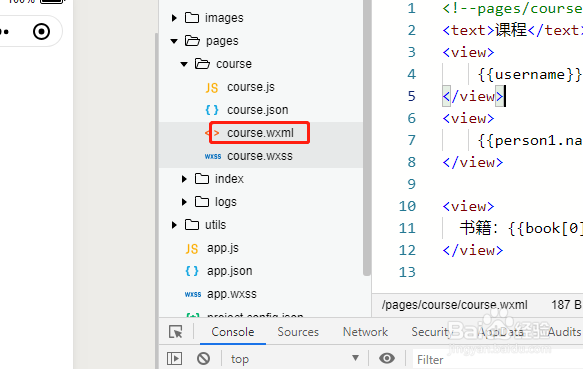
Task: Collapse the course folder arrow
Action: (184, 64)
